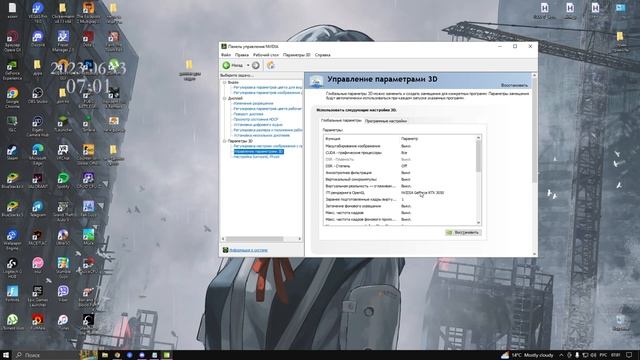The width and height of the screenshot is (640, 360).
Task: Click the Home icon in NVIDIA toolbar
Action: point(271,65)
